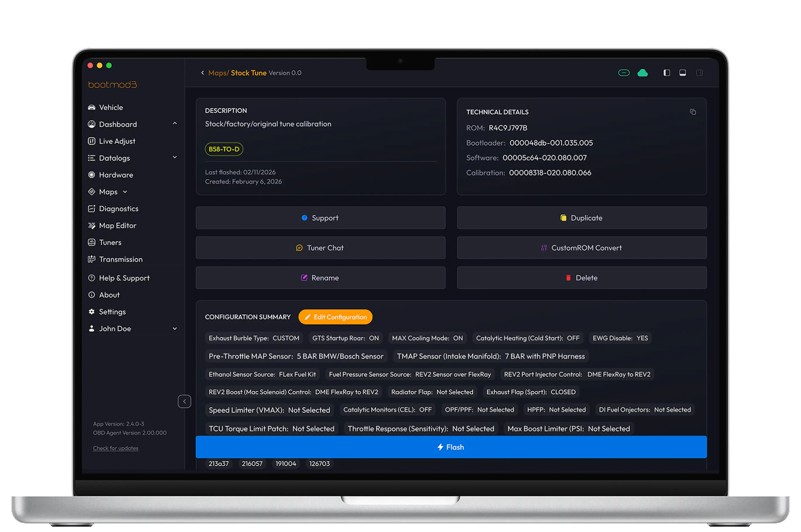Image resolution: width=801 pixels, height=532 pixels.
Task: Expand the Maps submenu chevron
Action: [125, 192]
